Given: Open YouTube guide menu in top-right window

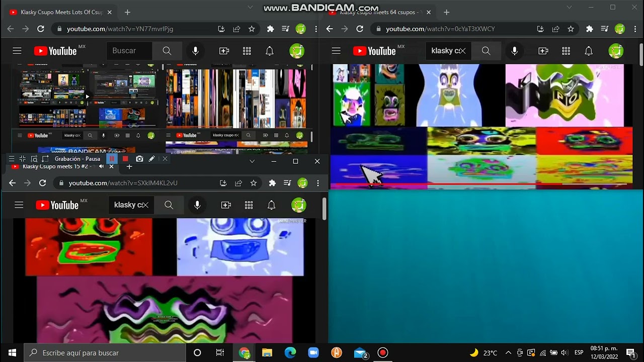Looking at the screenshot, I should [336, 51].
